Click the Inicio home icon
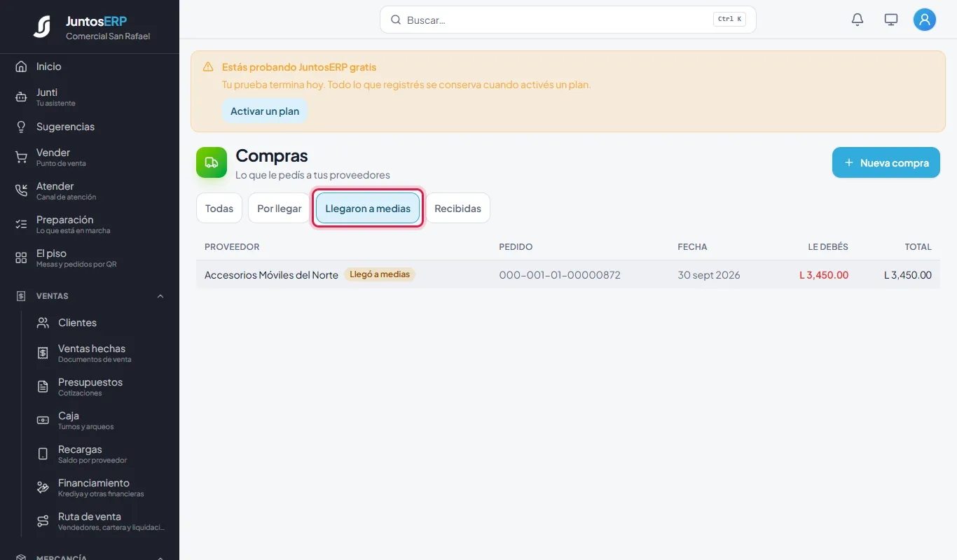 (x=21, y=66)
